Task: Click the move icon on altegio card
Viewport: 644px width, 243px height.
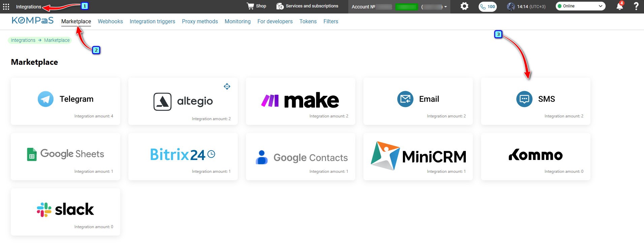Action: 227,86
